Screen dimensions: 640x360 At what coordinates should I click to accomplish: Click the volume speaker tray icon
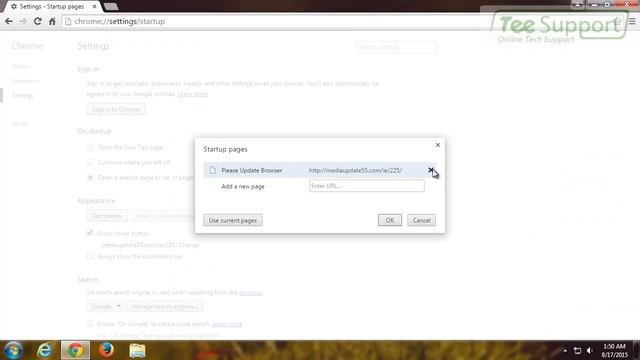[x=590, y=351]
